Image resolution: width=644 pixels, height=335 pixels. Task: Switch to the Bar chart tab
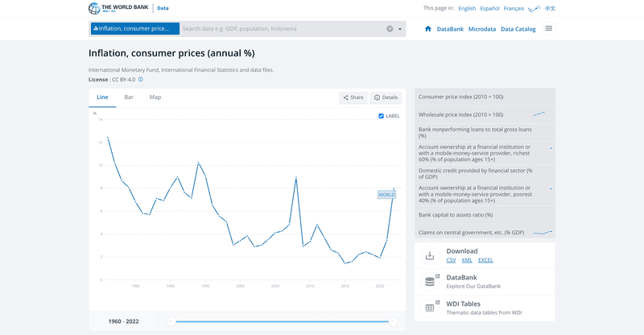[129, 97]
